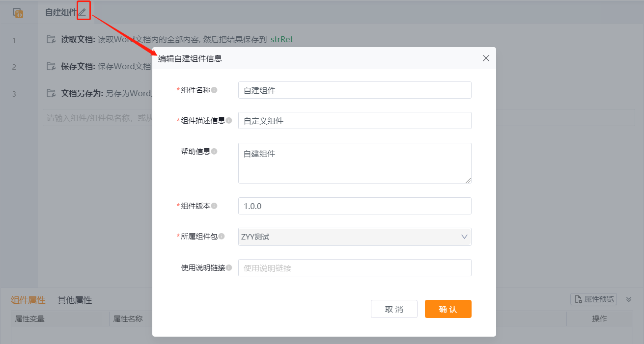
Task: Switch to the 其他属性 tab
Action: pyautogui.click(x=75, y=300)
